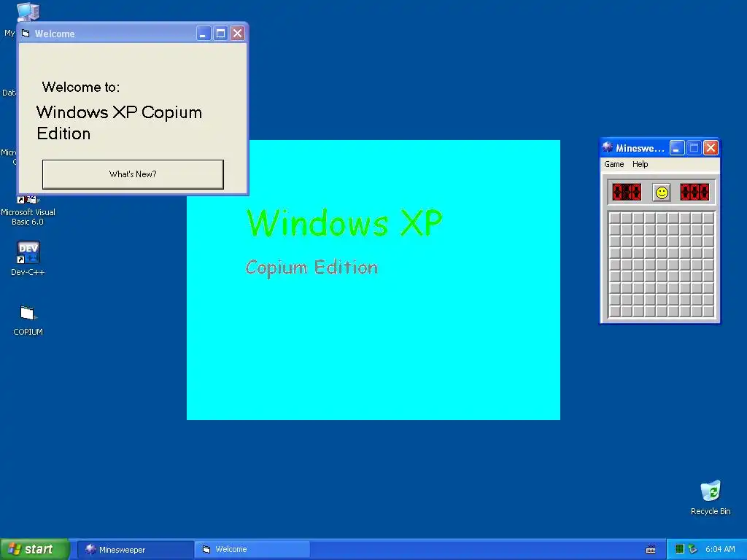Reveal the bottom-left Minesweeper grid cell
This screenshot has width=747, height=560.
(614, 312)
